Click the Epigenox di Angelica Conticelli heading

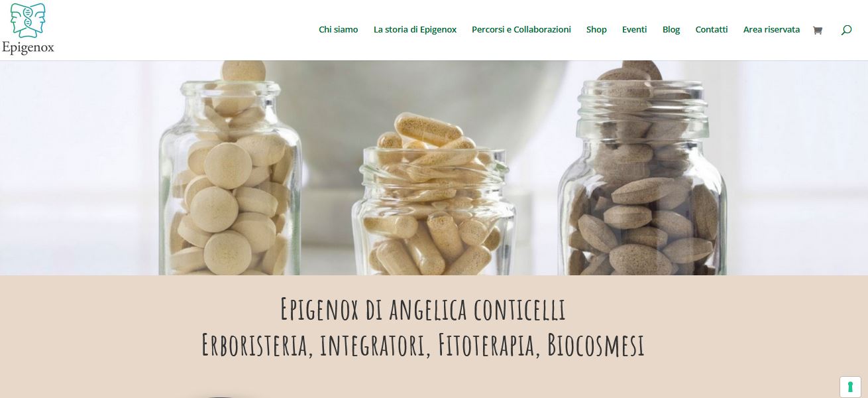(423, 310)
